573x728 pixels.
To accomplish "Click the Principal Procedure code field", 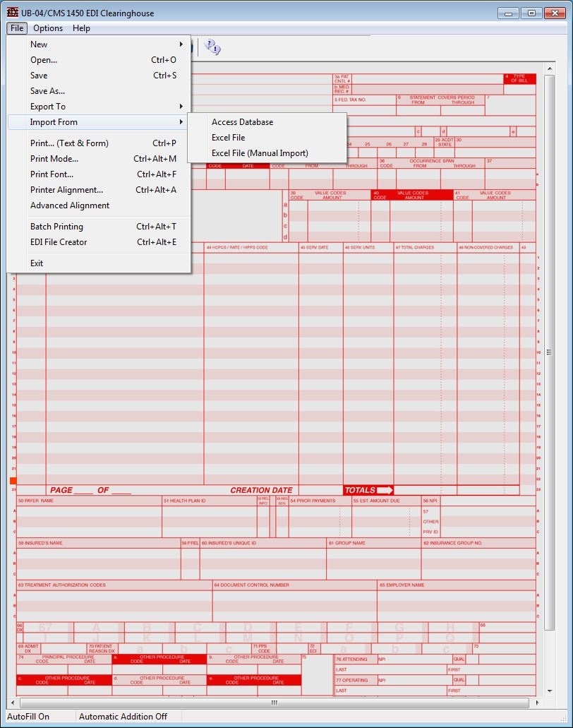I will [42, 669].
